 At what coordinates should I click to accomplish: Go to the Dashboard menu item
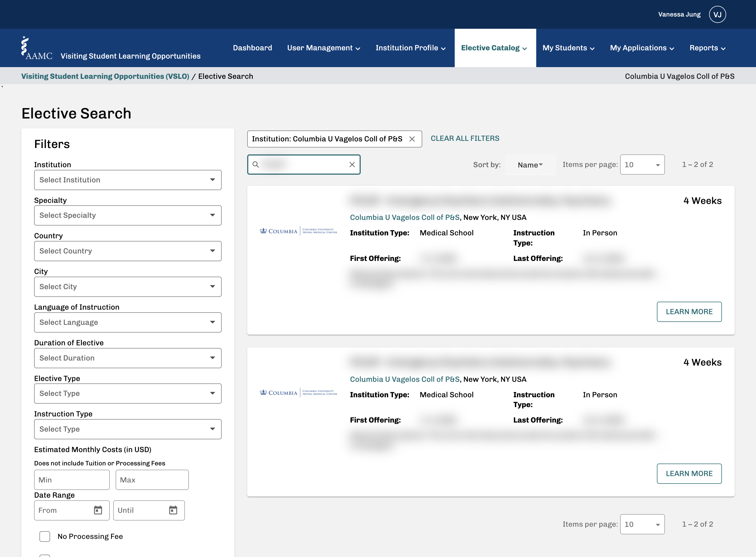pos(252,48)
